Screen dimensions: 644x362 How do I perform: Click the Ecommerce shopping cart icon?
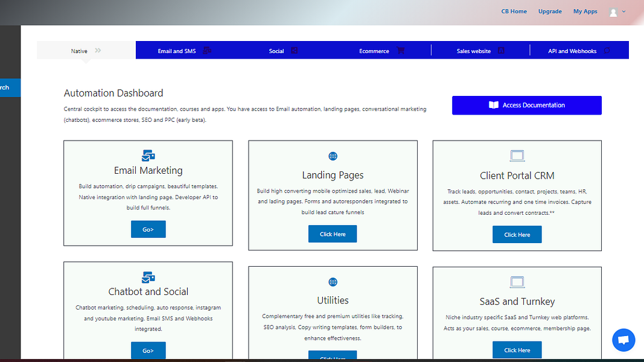[400, 51]
